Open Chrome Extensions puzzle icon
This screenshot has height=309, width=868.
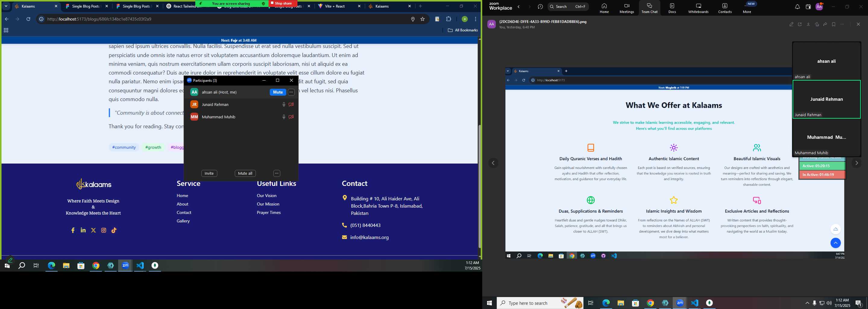448,19
